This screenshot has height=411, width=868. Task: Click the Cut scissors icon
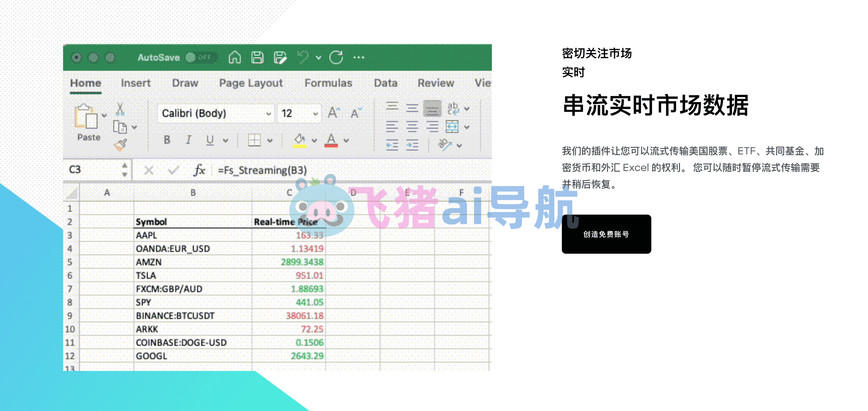pyautogui.click(x=120, y=109)
